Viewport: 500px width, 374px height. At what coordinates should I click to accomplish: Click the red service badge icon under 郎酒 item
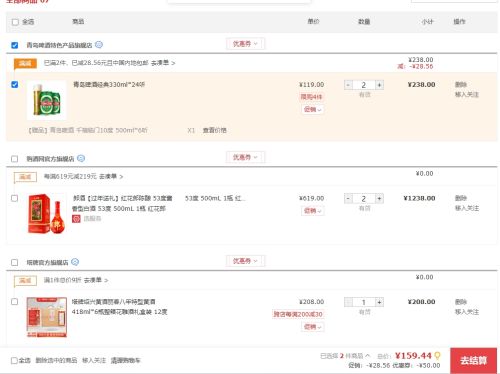pyautogui.click(x=76, y=219)
